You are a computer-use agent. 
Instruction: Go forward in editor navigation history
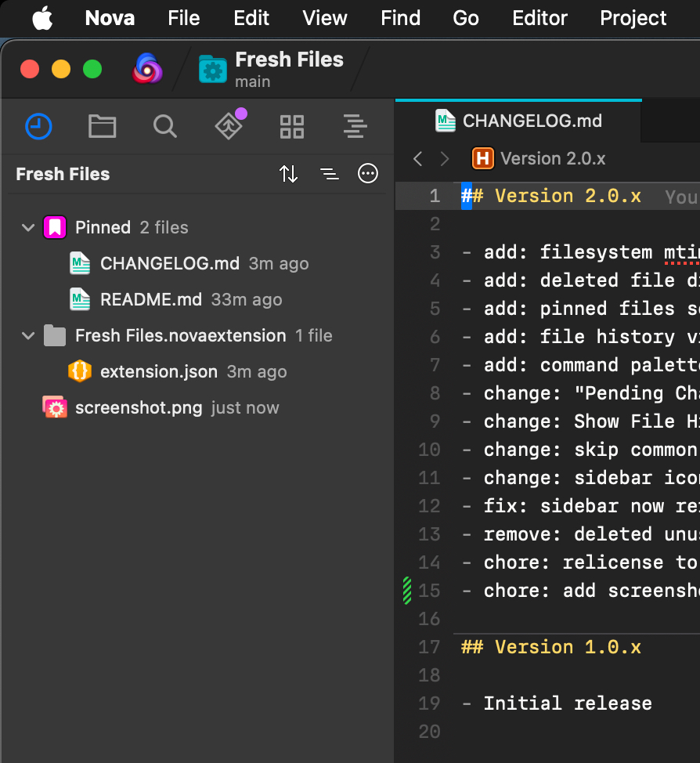(445, 159)
